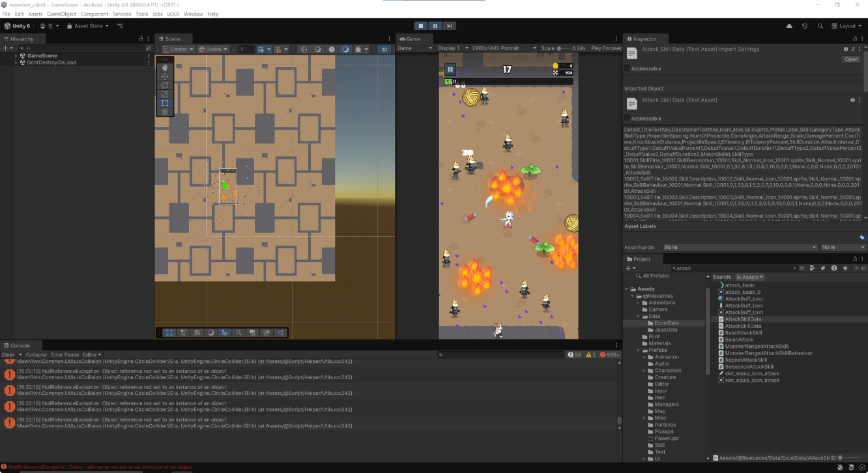Open the Search In Assets dropdown

click(749, 277)
